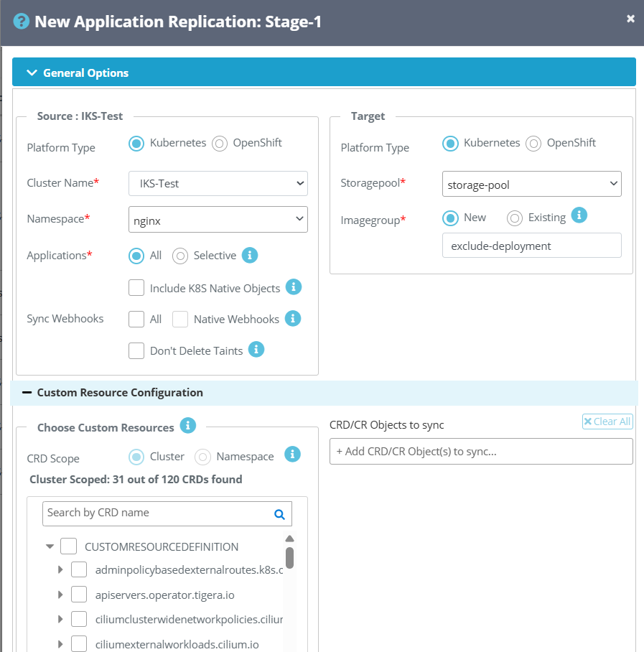
Task: Show info about Include K8S Native Objects
Action: [x=294, y=287]
